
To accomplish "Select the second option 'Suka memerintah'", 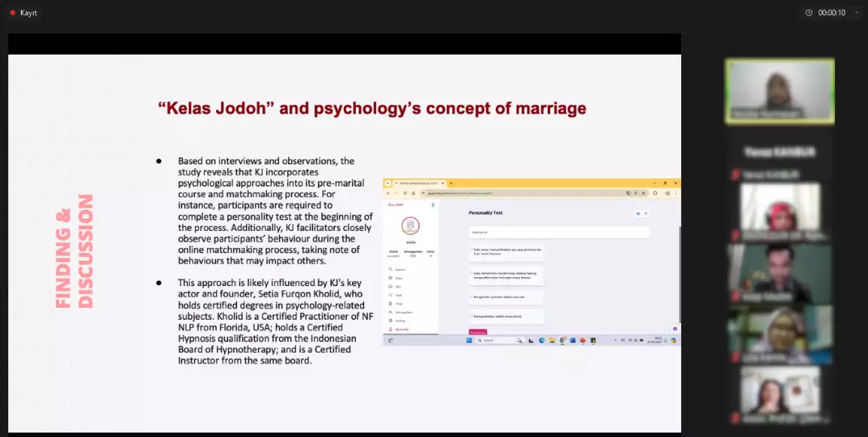I will click(472, 273).
